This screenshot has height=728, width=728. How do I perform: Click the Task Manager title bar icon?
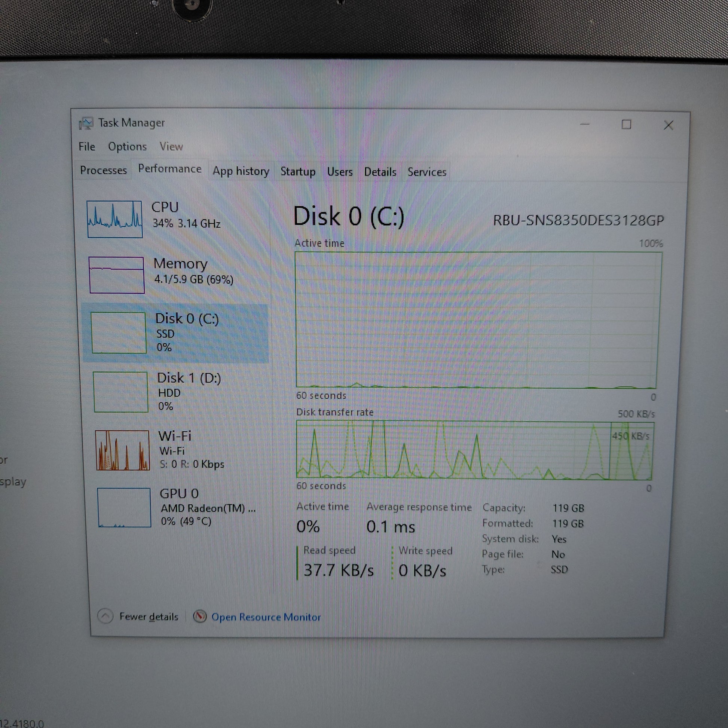coord(86,123)
